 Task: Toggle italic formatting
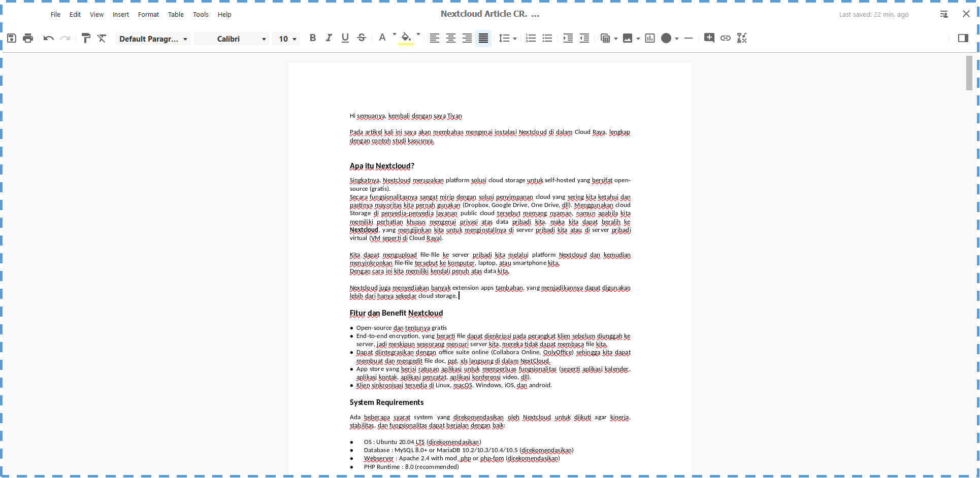click(329, 38)
